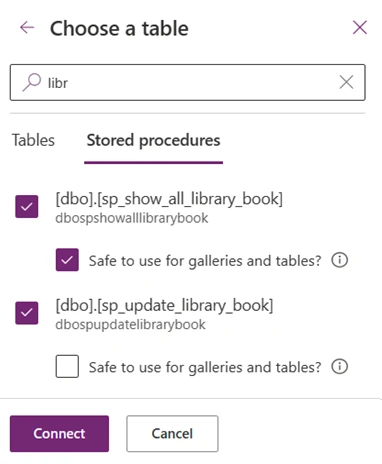Click the magnifier search icon
The width and height of the screenshot is (382, 464).
coord(32,82)
